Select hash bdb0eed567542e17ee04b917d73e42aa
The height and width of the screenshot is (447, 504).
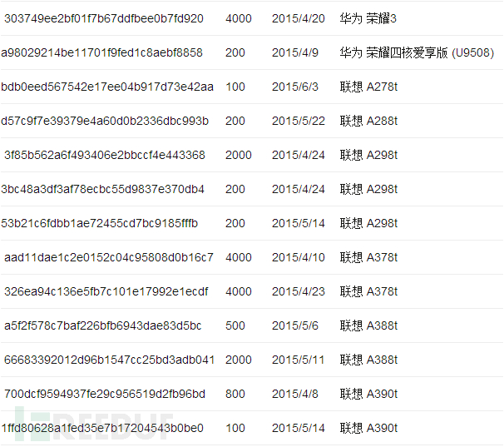click(107, 87)
